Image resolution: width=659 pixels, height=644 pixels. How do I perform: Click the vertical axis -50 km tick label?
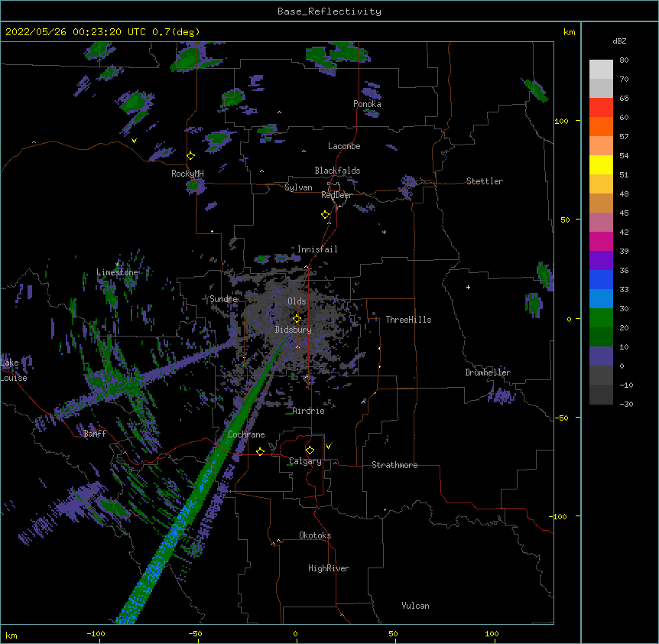coord(561,418)
